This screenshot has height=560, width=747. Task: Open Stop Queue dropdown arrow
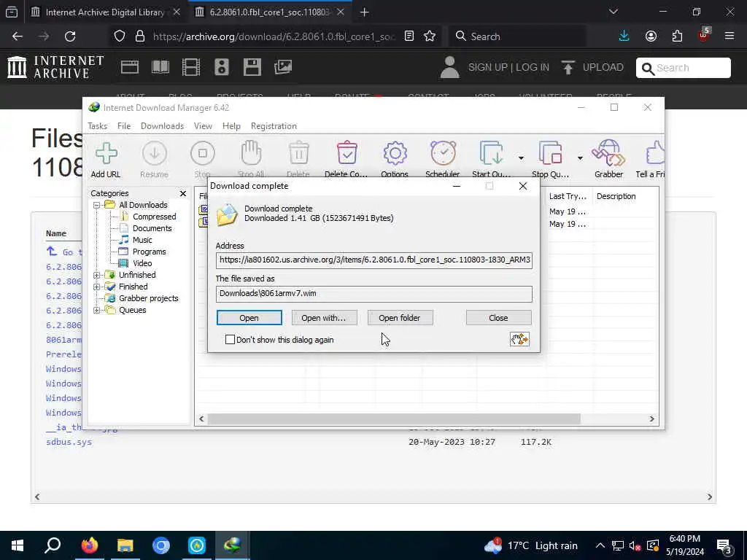tap(580, 157)
